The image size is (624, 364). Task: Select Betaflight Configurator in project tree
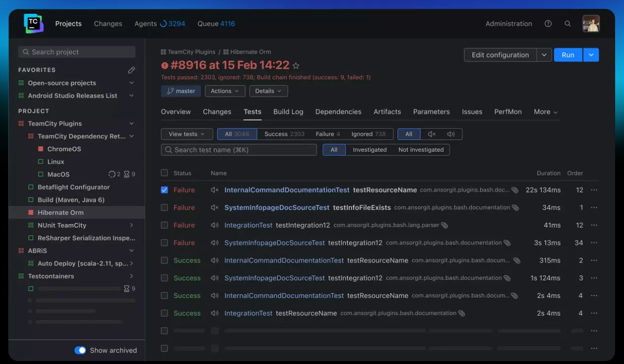point(73,187)
